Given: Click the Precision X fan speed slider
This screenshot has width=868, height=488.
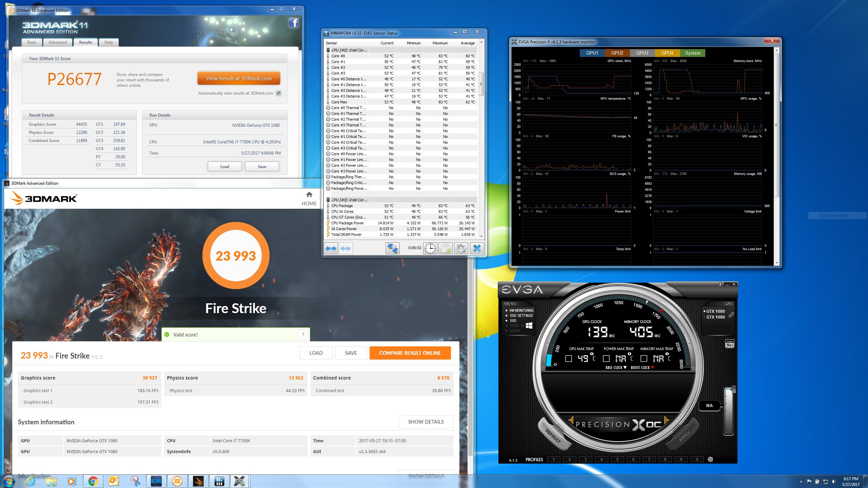Looking at the screenshot, I should pos(729,411).
